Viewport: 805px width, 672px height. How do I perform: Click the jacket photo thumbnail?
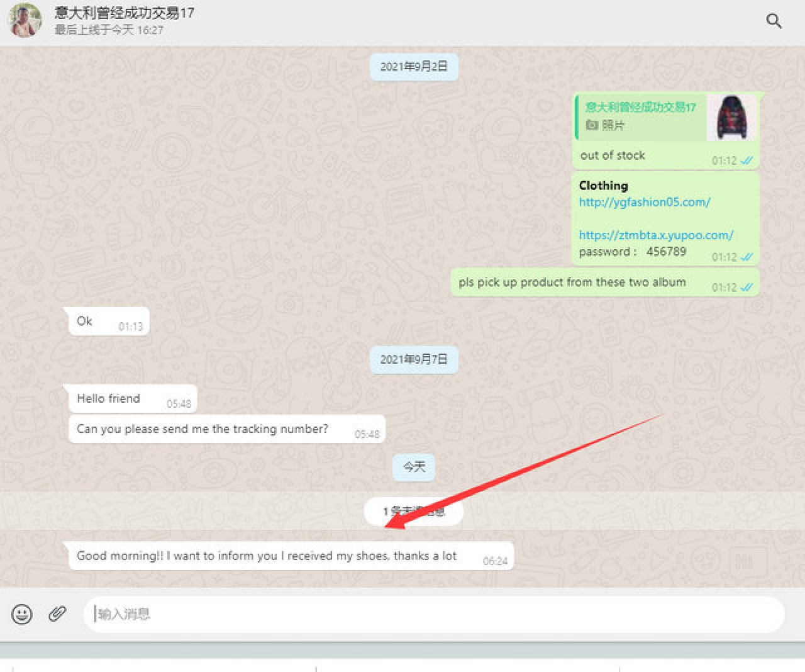(731, 117)
